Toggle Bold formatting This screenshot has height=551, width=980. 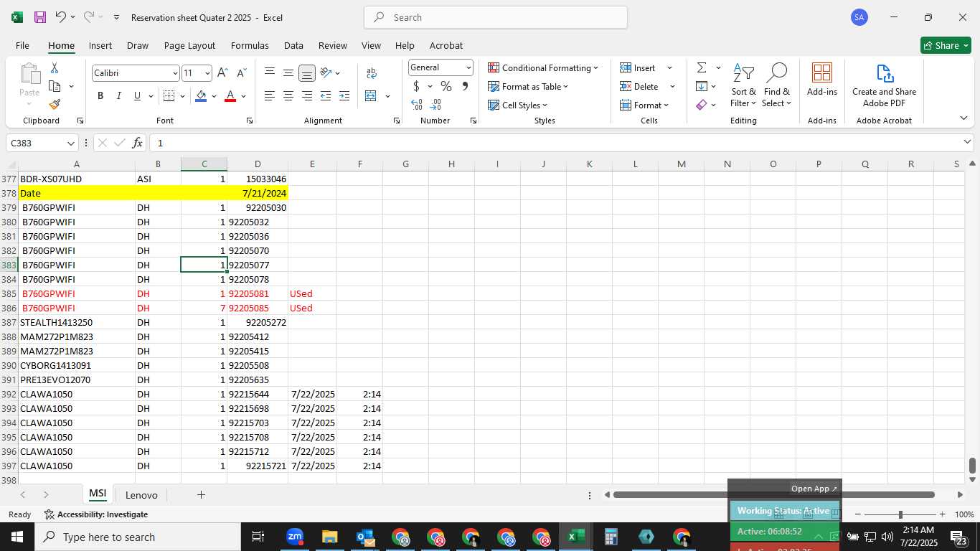(x=100, y=95)
